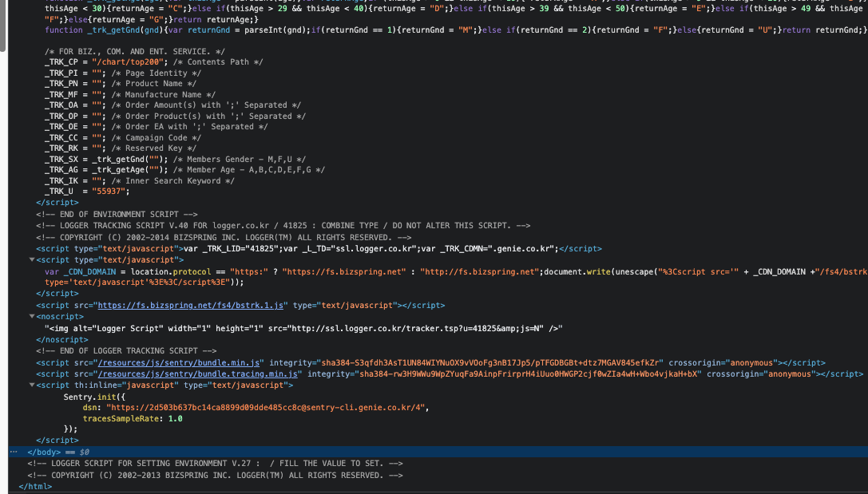Select the closing </html> tag row
The width and height of the screenshot is (868, 494).
point(35,487)
